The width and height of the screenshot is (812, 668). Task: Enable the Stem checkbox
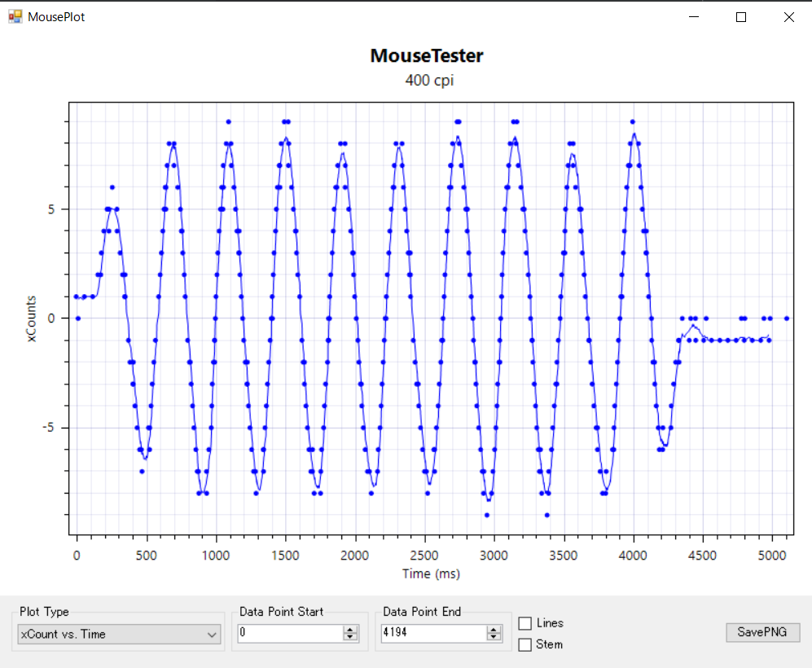525,644
